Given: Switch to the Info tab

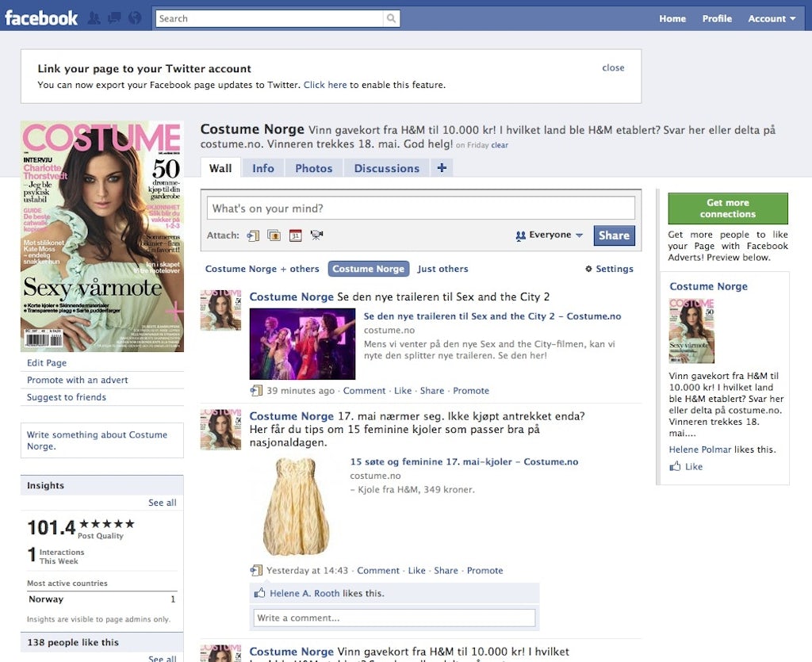Looking at the screenshot, I should click(x=263, y=168).
